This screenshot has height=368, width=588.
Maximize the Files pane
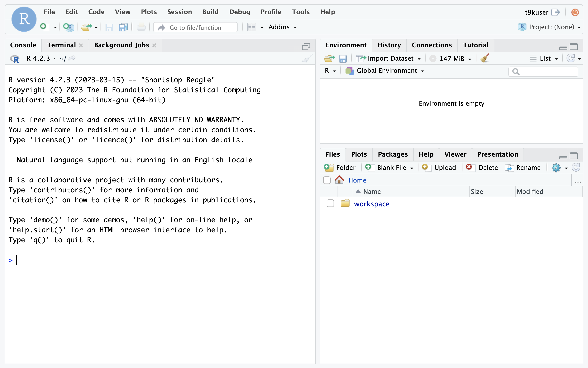[574, 156]
